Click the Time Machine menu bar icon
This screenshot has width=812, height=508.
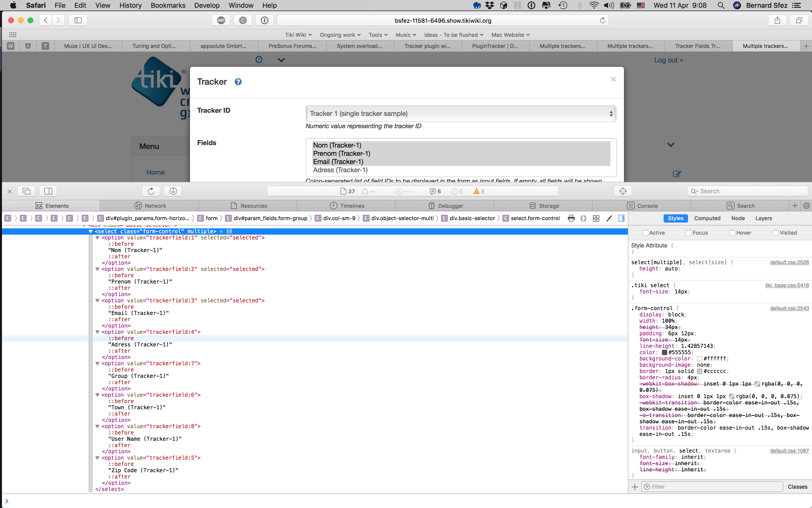pyautogui.click(x=563, y=5)
